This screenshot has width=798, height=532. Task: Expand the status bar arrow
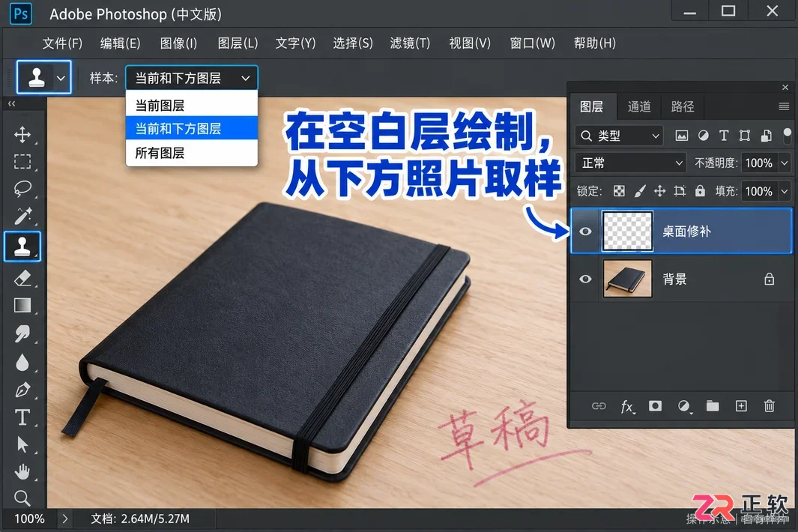click(64, 519)
